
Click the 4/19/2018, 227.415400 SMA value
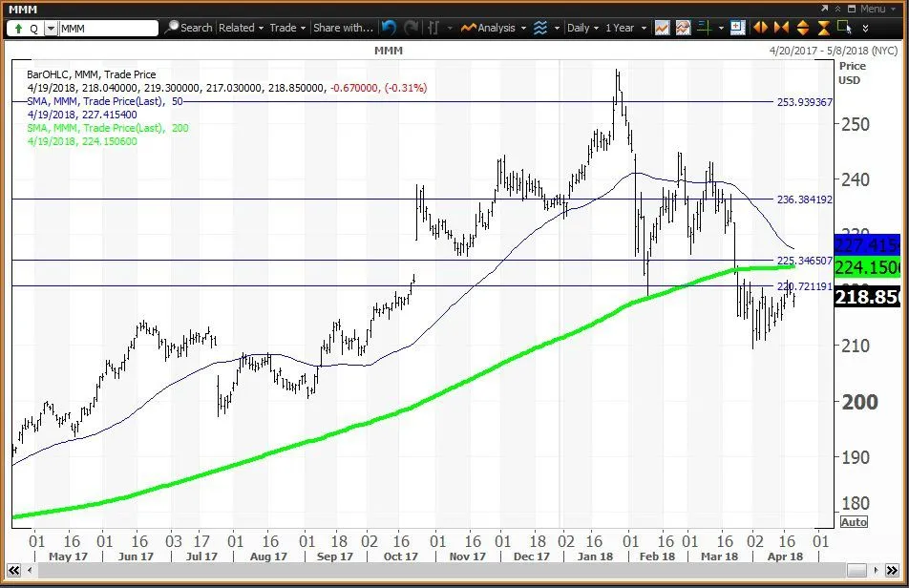tap(82, 115)
